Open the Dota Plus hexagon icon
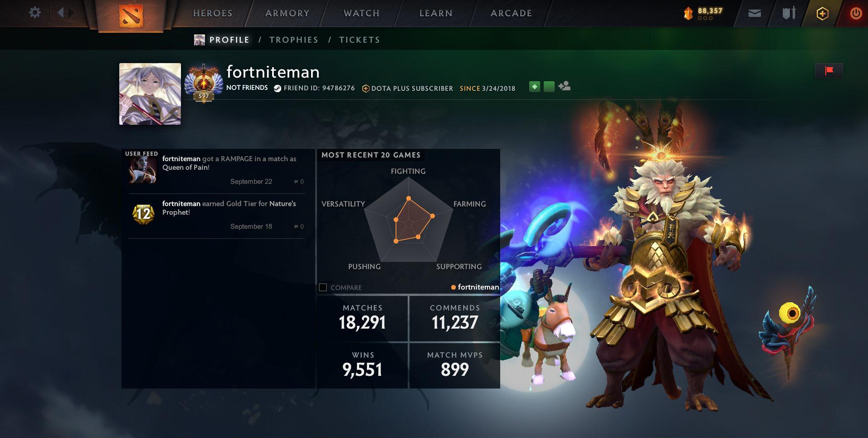868x438 pixels. (822, 14)
